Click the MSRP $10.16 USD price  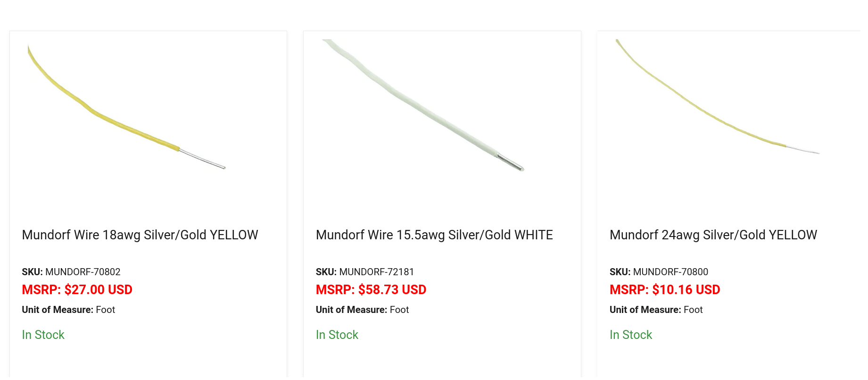click(665, 290)
